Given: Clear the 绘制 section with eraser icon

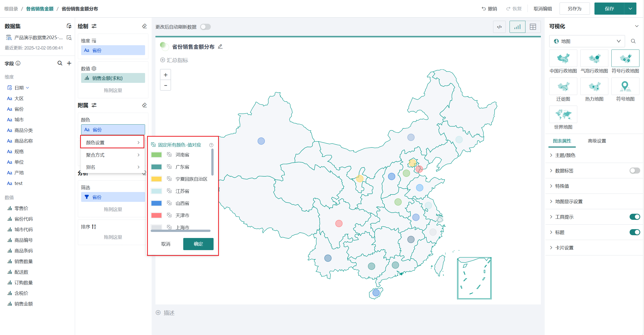Looking at the screenshot, I should [x=144, y=26].
